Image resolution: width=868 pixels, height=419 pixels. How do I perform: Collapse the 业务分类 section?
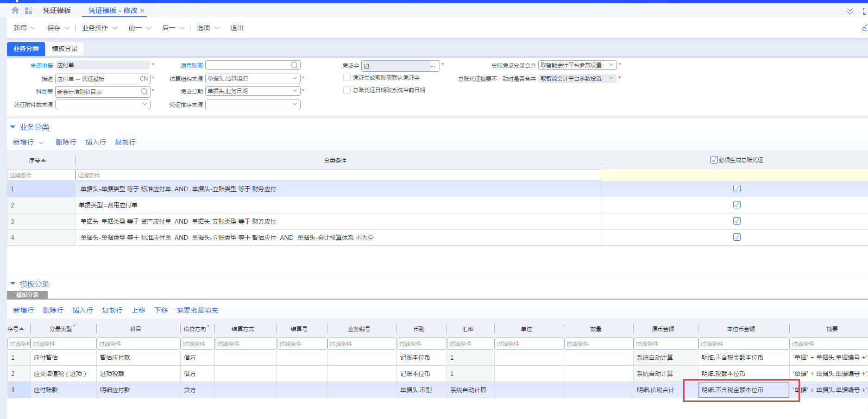tap(13, 127)
